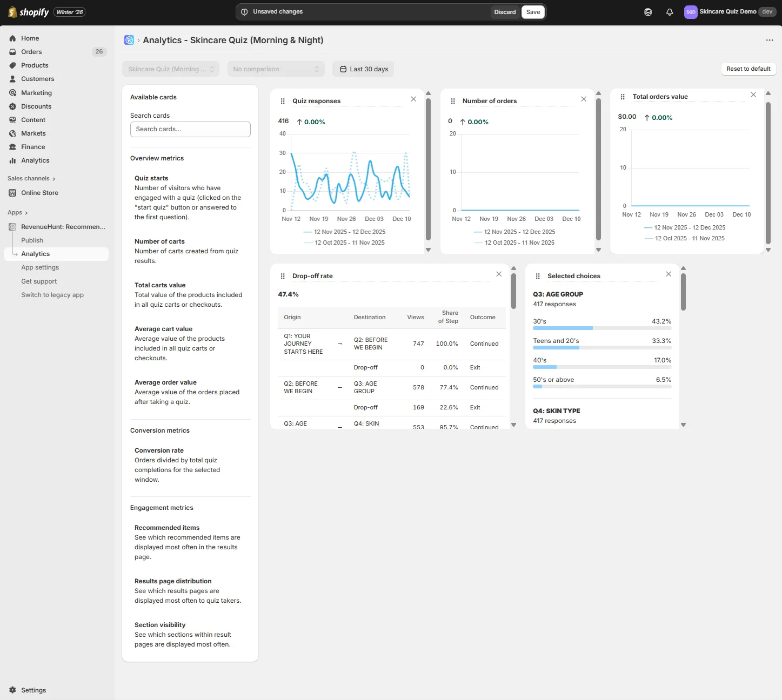Click the Markets globe icon
Viewport: 782px width, 700px height.
click(x=12, y=133)
